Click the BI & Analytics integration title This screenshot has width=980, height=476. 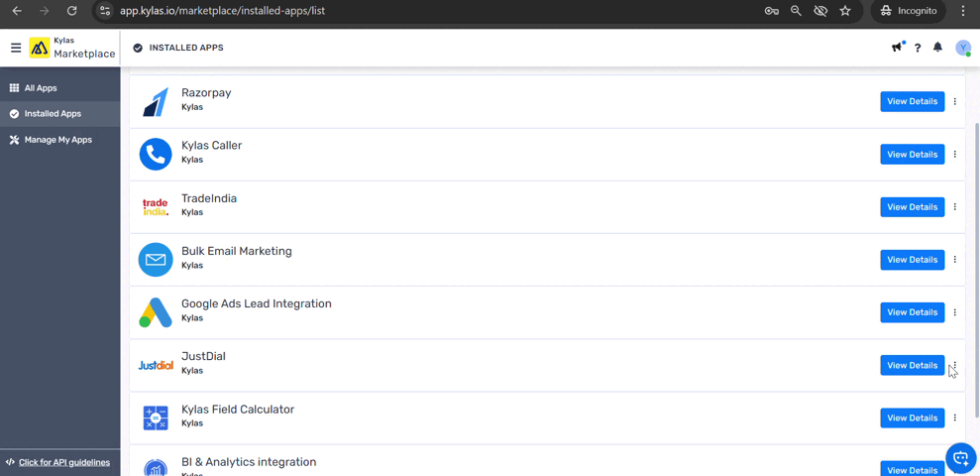pos(249,462)
